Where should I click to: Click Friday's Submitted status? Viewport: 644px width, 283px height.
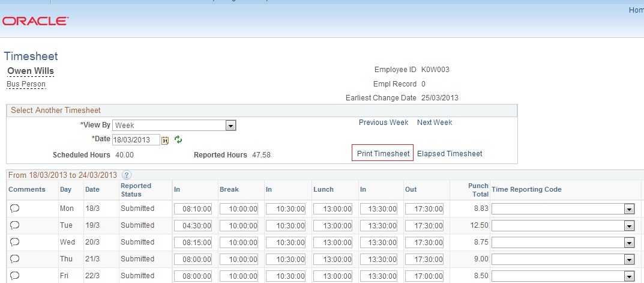(x=137, y=276)
